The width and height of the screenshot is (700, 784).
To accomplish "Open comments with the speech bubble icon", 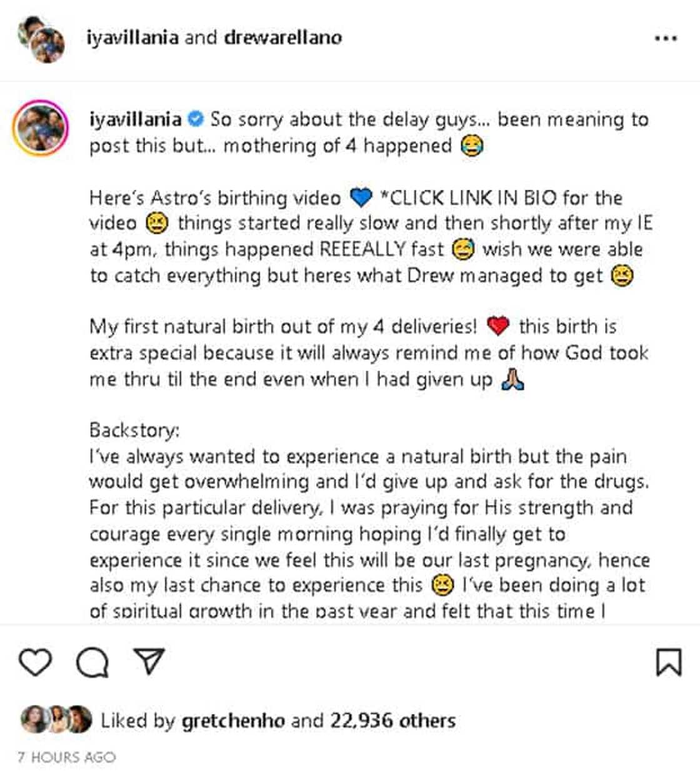I will point(92,662).
